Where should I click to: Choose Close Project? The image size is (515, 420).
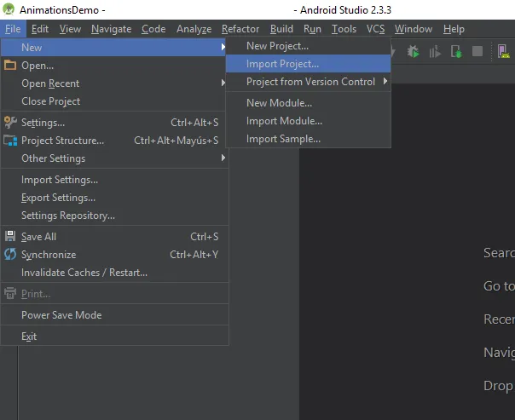114,101
